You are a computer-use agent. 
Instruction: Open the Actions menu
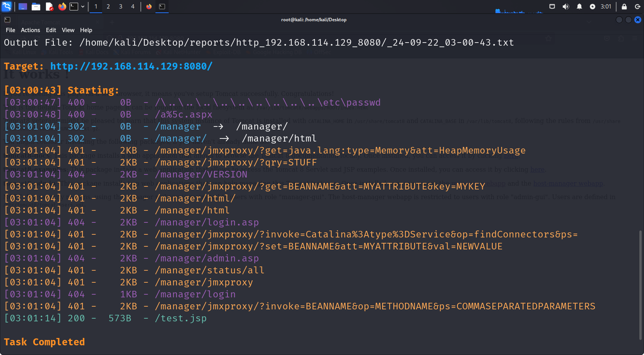click(x=30, y=30)
